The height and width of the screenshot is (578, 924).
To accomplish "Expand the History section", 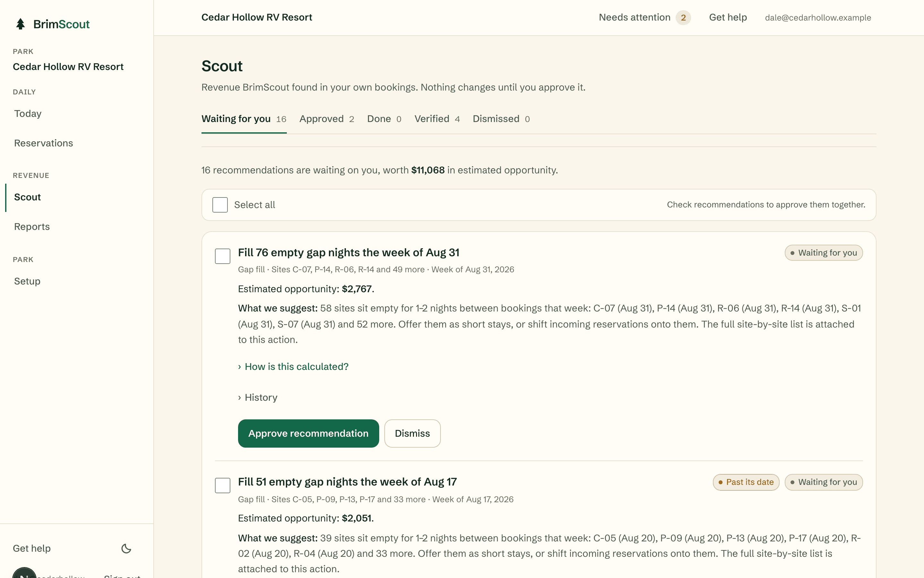I will pos(258,398).
